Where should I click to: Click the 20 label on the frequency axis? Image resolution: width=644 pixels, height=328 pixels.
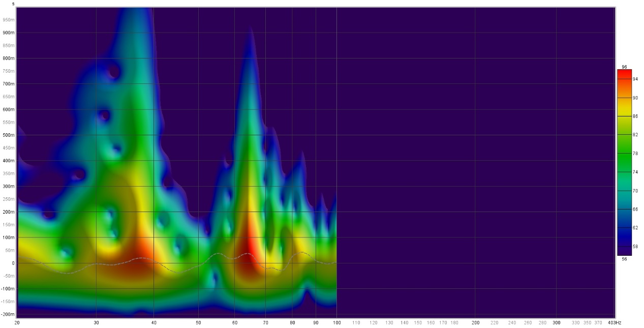click(x=17, y=323)
